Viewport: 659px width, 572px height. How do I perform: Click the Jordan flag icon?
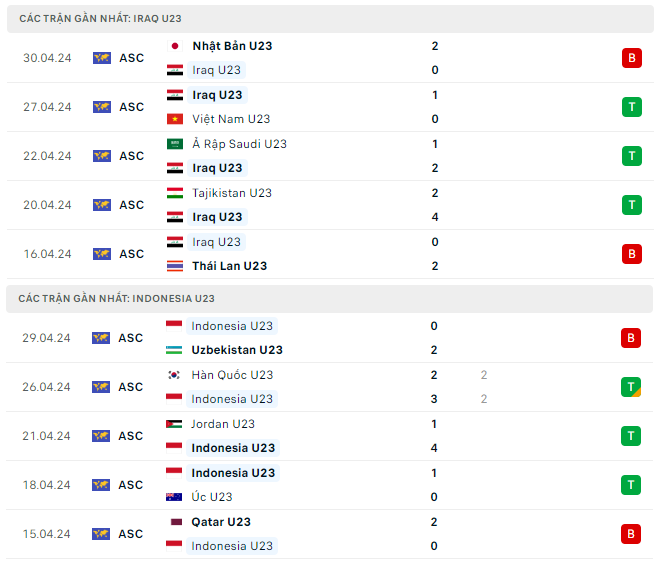(175, 424)
